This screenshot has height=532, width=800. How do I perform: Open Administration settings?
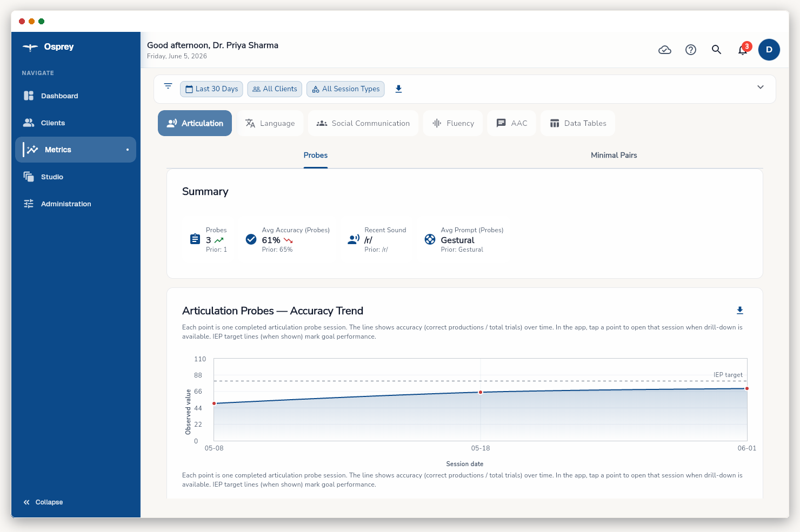click(x=76, y=204)
